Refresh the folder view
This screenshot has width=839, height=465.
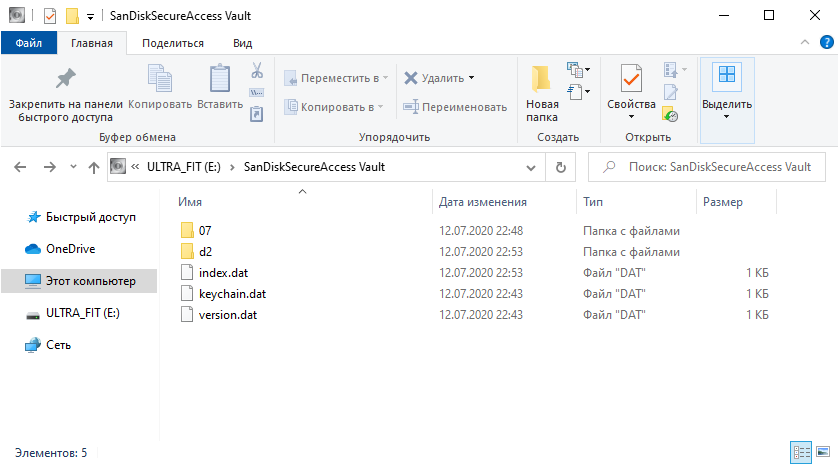[561, 167]
